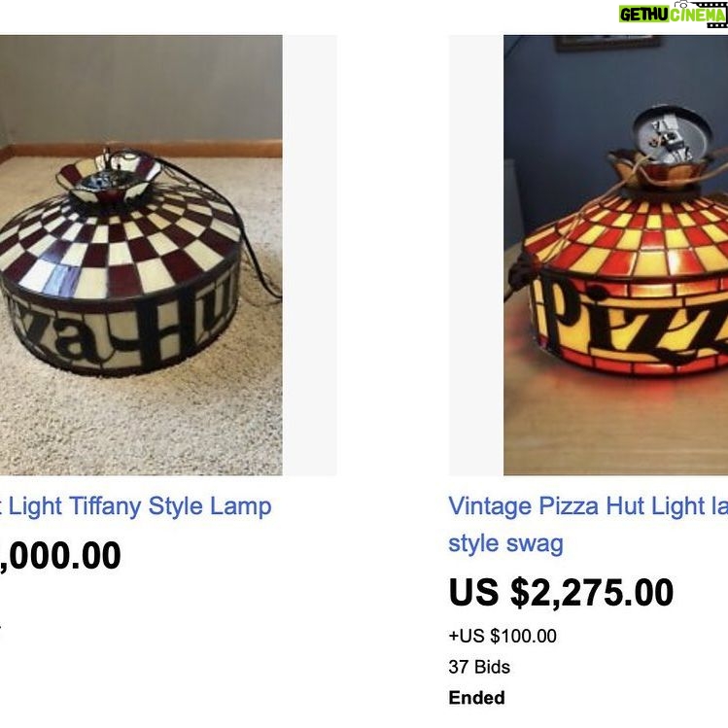Viewport: 728px width, 728px height.
Task: Click the 'style swag' title line
Action: point(505,543)
